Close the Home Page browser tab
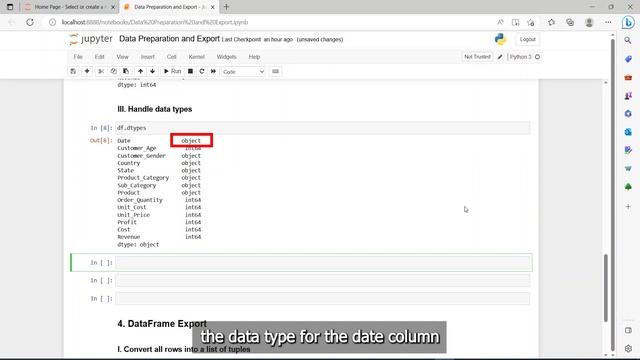 click(x=113, y=7)
